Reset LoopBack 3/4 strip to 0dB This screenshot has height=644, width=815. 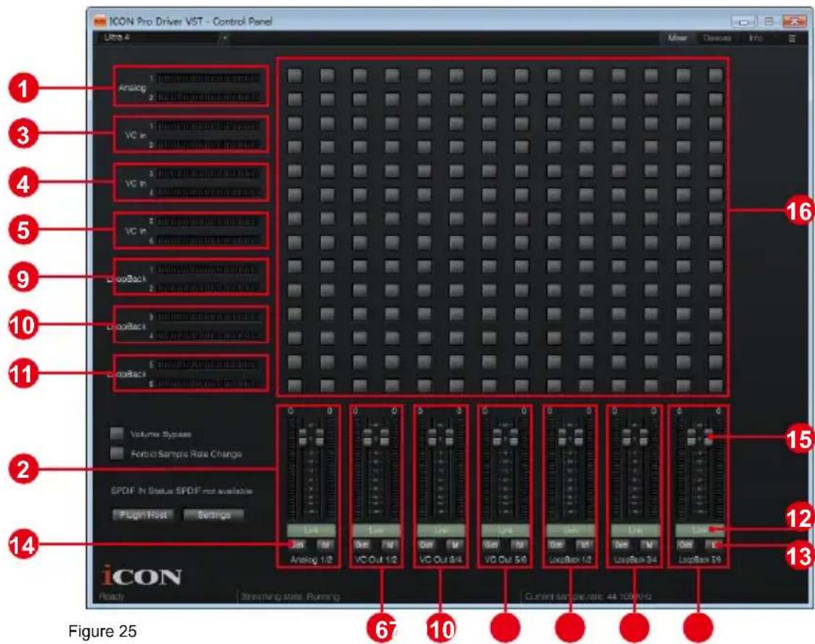tap(621, 544)
